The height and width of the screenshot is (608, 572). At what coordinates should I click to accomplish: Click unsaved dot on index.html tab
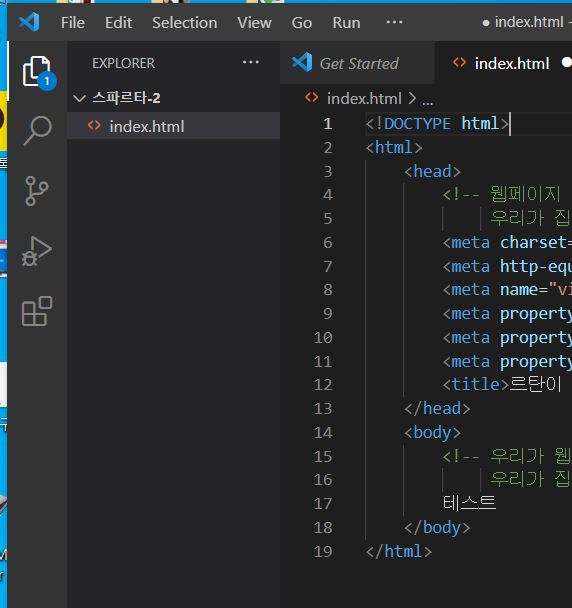pyautogui.click(x=567, y=62)
